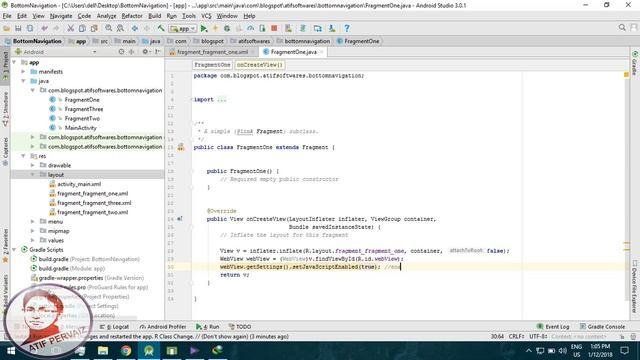Open the Gradle side panel tab

635,63
